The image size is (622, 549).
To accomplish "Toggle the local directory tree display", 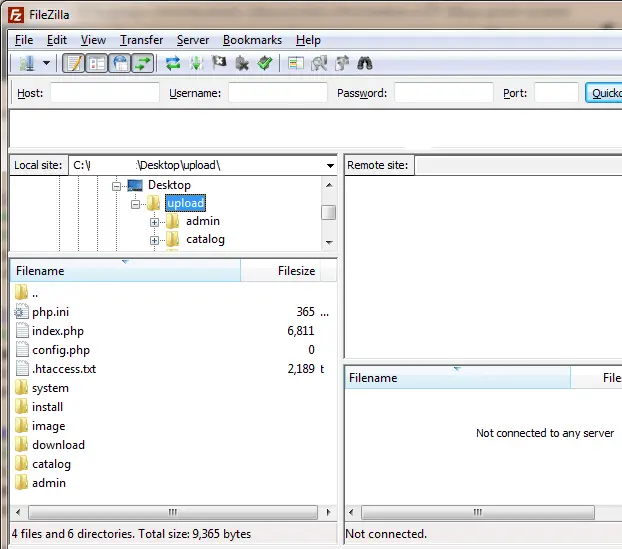I will pyautogui.click(x=97, y=63).
